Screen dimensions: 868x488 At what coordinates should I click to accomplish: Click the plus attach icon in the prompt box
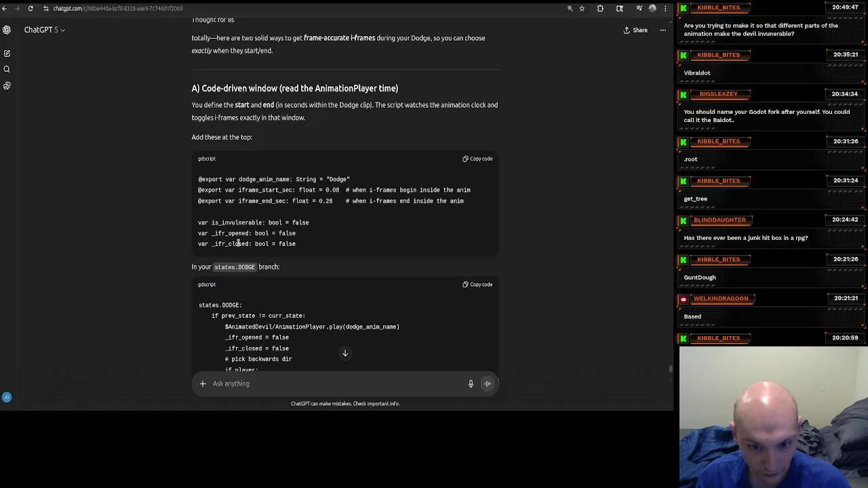point(203,384)
